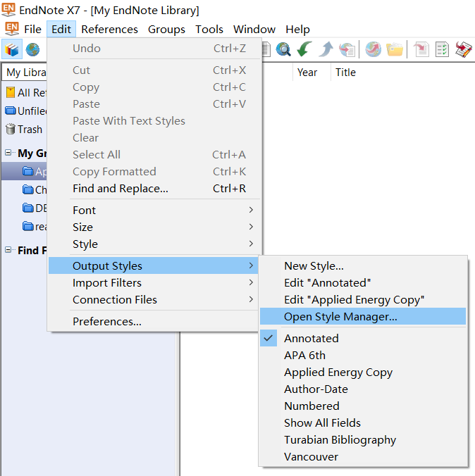475x476 pixels.
Task: Select the Ch group folder
Action: point(28,189)
